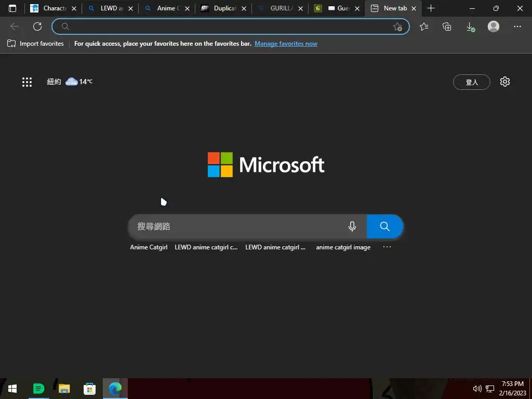This screenshot has width=532, height=399.
Task: Open the browser profile avatar
Action: click(x=494, y=26)
